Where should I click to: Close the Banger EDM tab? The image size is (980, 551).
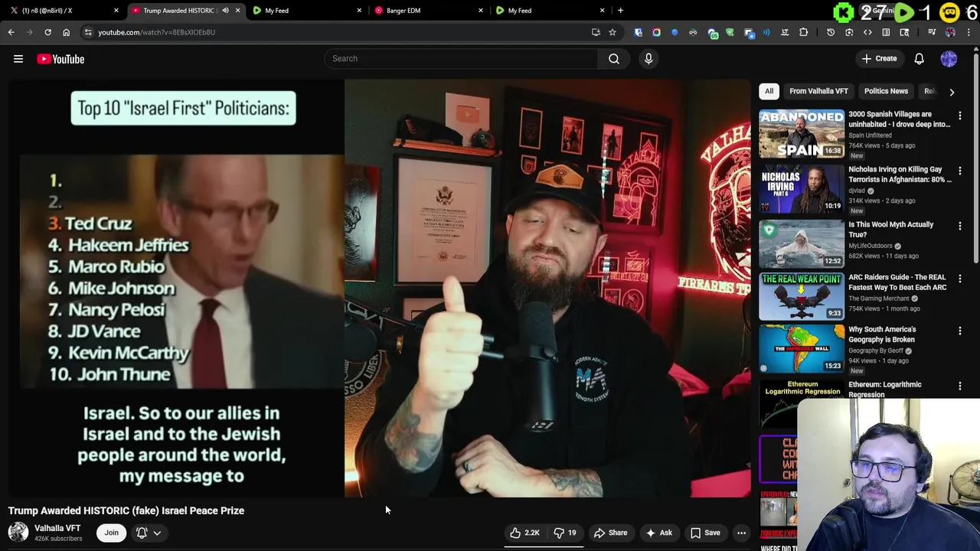pos(481,11)
